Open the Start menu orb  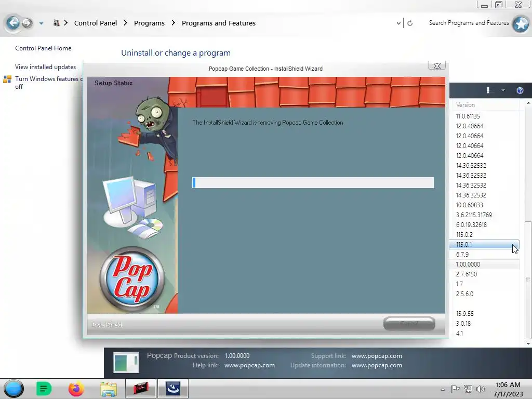click(x=14, y=389)
